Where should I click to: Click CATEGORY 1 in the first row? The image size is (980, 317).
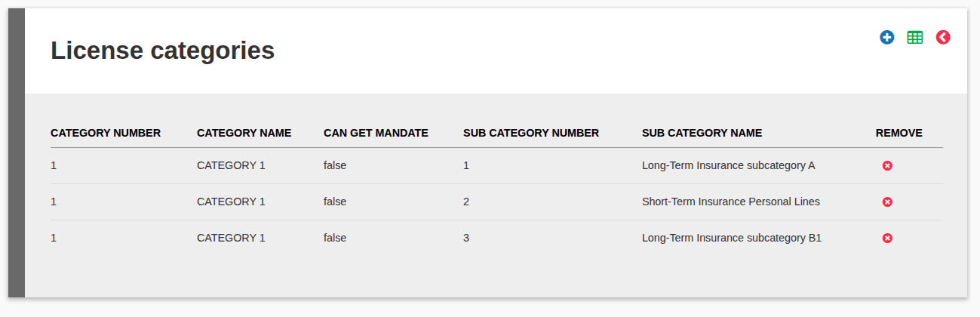click(231, 165)
